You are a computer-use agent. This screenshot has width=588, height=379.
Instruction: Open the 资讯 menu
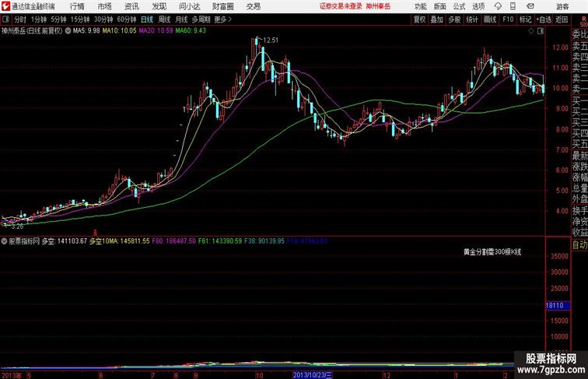click(x=131, y=6)
